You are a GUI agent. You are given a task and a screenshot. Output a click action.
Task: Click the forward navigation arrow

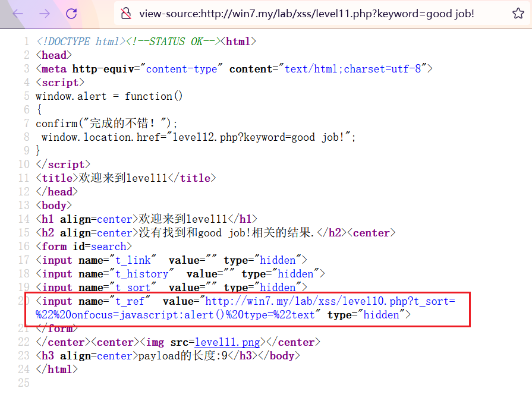(45, 14)
